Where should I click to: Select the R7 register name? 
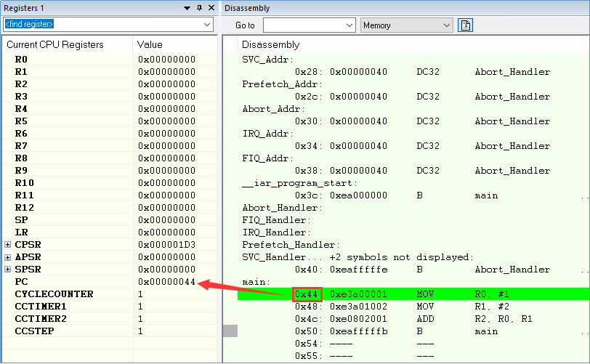click(x=21, y=146)
